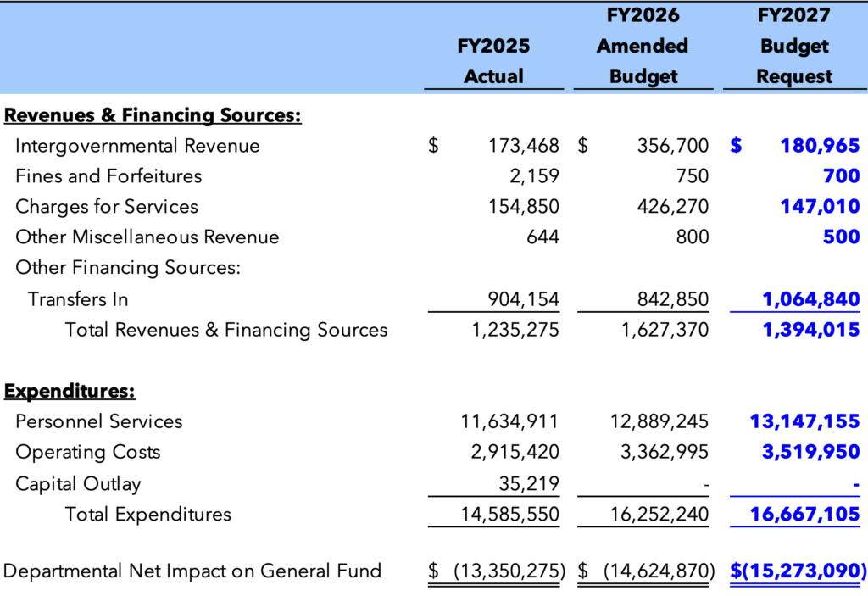Image resolution: width=868 pixels, height=596 pixels.
Task: Select the FY2025 Transfers In value 904,154
Action: pos(524,299)
